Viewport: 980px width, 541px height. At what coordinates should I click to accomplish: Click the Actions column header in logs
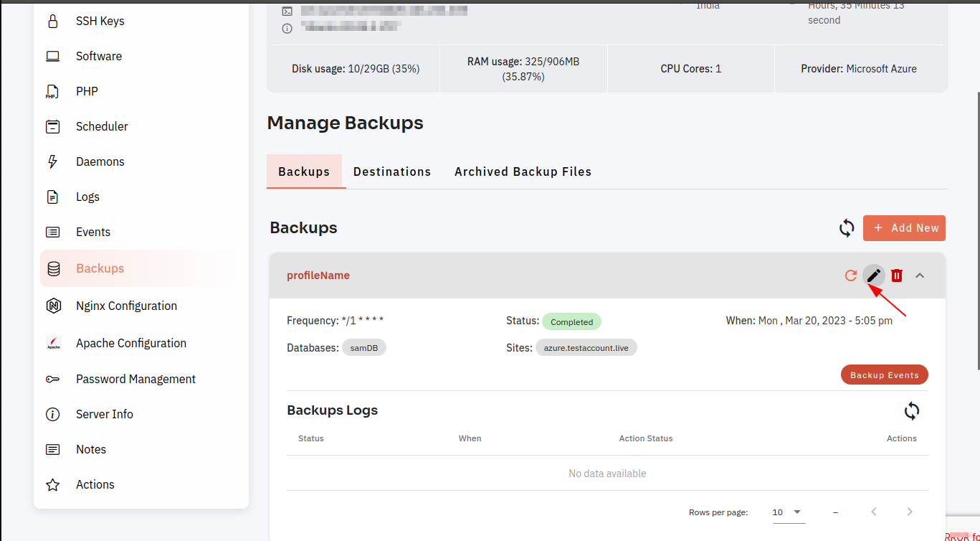click(902, 438)
